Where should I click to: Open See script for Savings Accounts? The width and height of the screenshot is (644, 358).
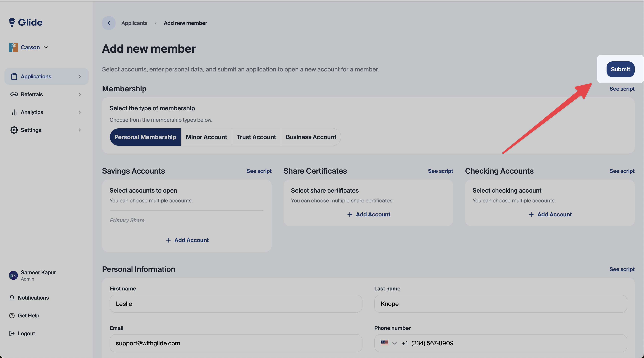tap(259, 171)
